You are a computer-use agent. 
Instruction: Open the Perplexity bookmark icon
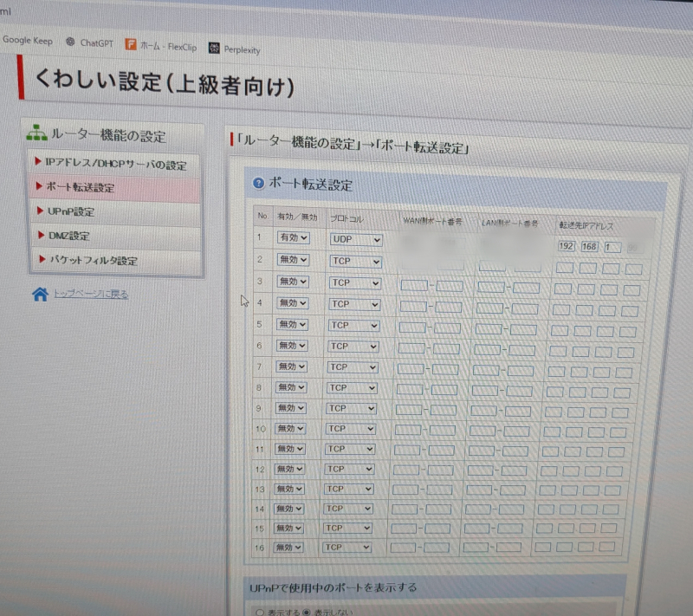(213, 49)
